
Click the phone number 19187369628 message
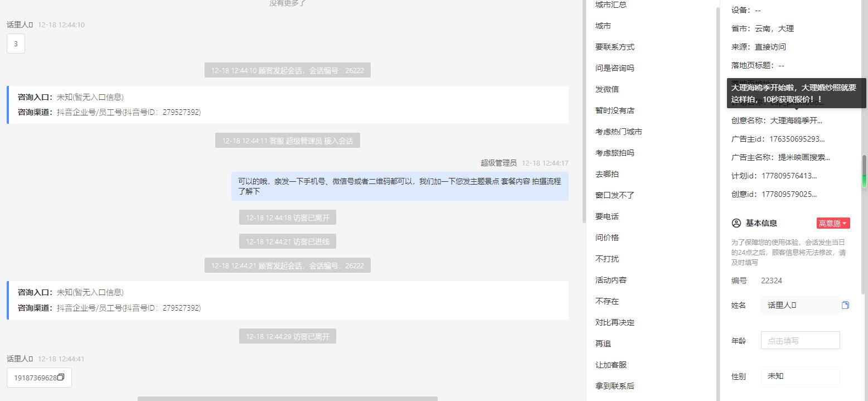39,378
